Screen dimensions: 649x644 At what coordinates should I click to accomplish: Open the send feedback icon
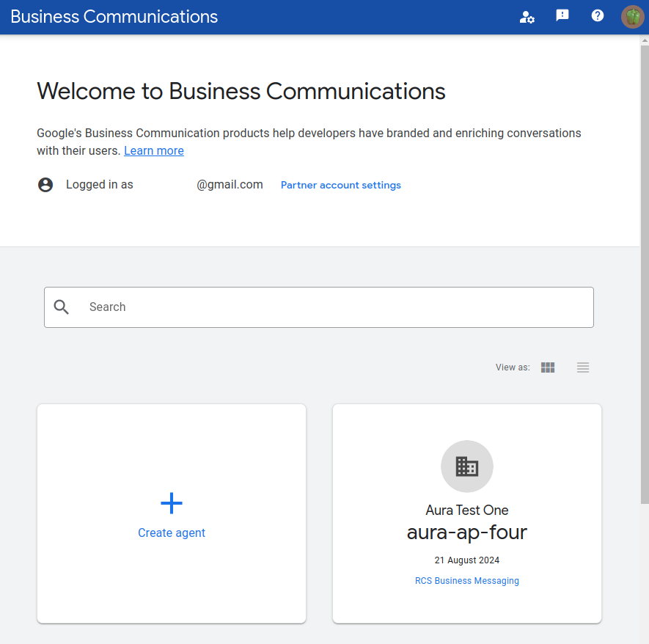click(562, 15)
